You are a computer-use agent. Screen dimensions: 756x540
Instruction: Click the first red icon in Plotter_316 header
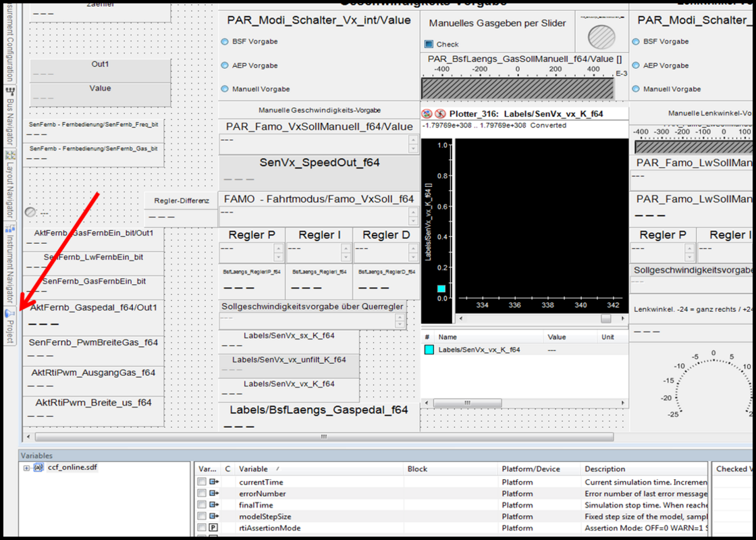pos(427,114)
